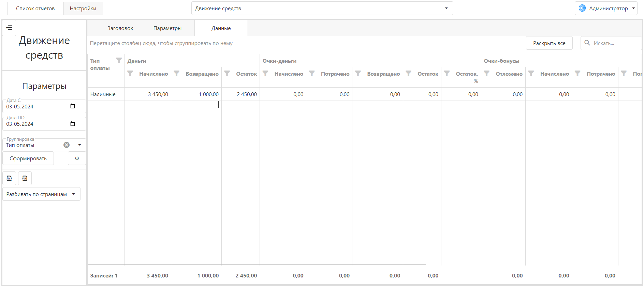
Task: Expand the Движение средств report selector
Action: pos(446,8)
